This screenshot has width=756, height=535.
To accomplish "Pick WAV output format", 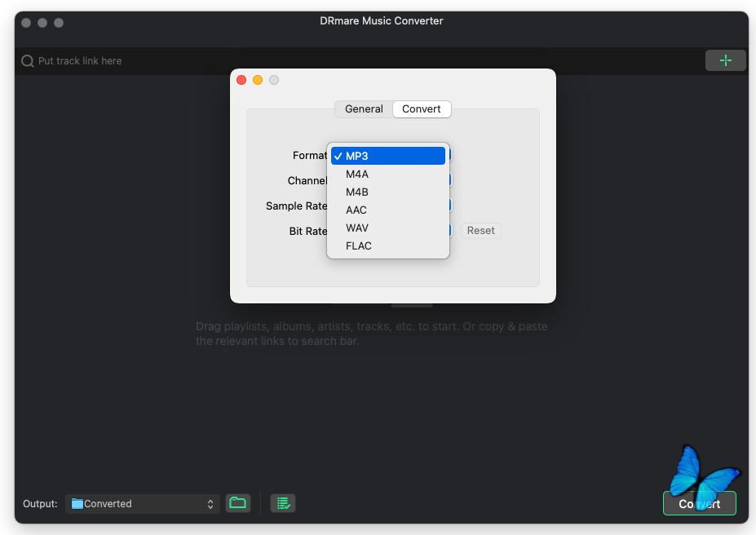I will click(x=388, y=228).
